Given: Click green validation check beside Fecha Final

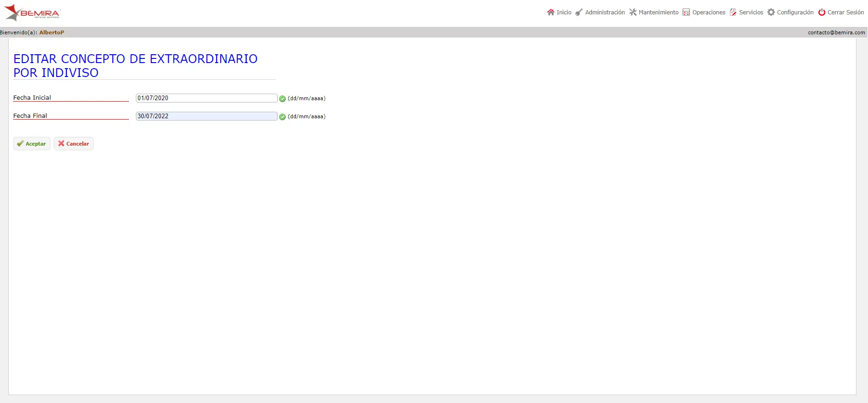Looking at the screenshot, I should coord(282,117).
